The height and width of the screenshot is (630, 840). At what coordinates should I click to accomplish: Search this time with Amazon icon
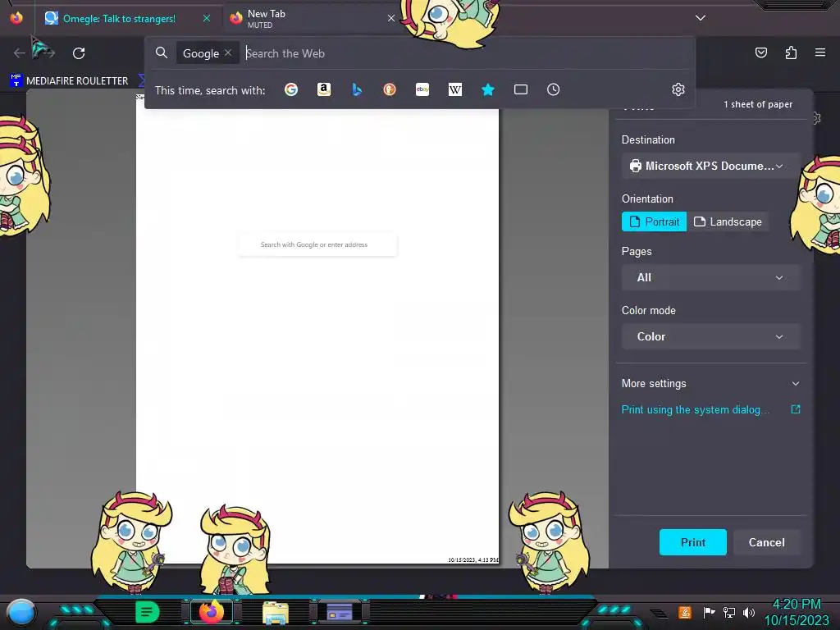(323, 89)
